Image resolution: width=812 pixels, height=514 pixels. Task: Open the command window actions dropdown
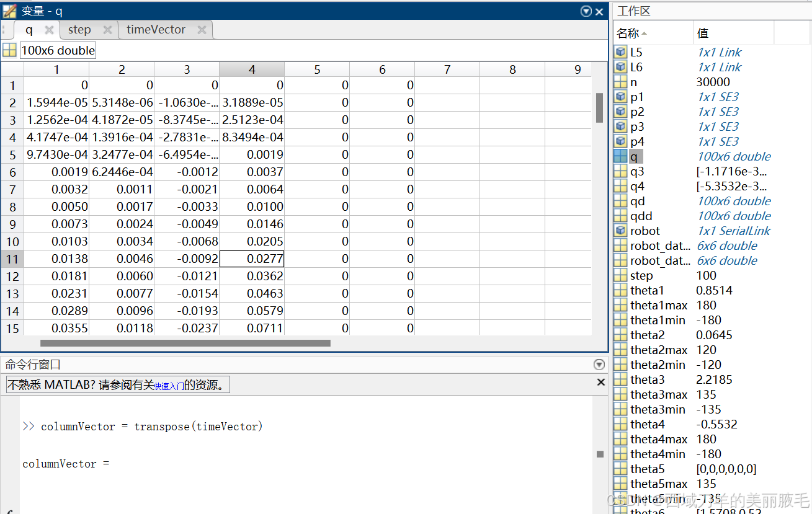599,365
